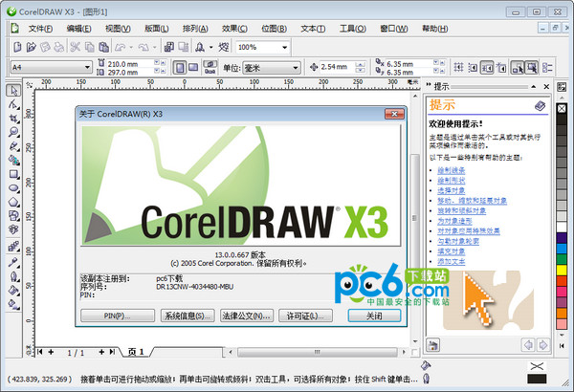Click the PIN(P)... button
Image resolution: width=574 pixels, height=392 pixels.
point(118,316)
